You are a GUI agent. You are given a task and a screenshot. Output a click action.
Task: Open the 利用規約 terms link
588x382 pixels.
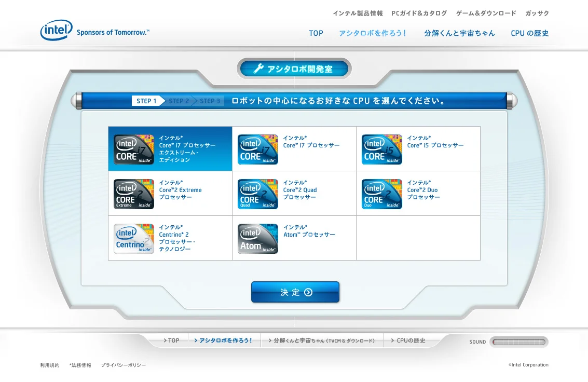tap(50, 365)
